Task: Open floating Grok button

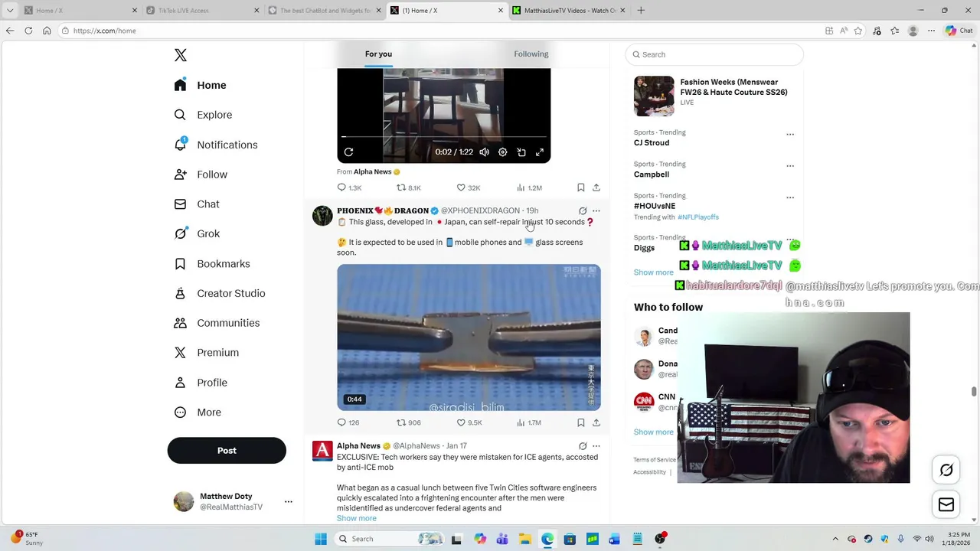Action: (x=946, y=471)
